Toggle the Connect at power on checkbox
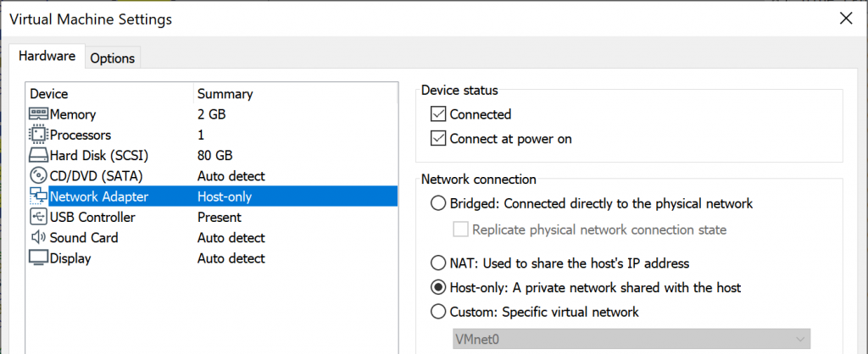868x354 pixels. coord(438,139)
